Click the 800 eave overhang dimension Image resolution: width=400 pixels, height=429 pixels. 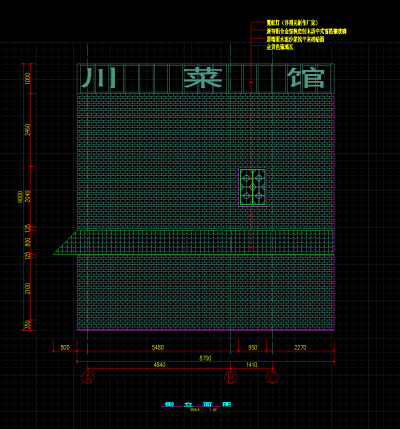point(65,347)
